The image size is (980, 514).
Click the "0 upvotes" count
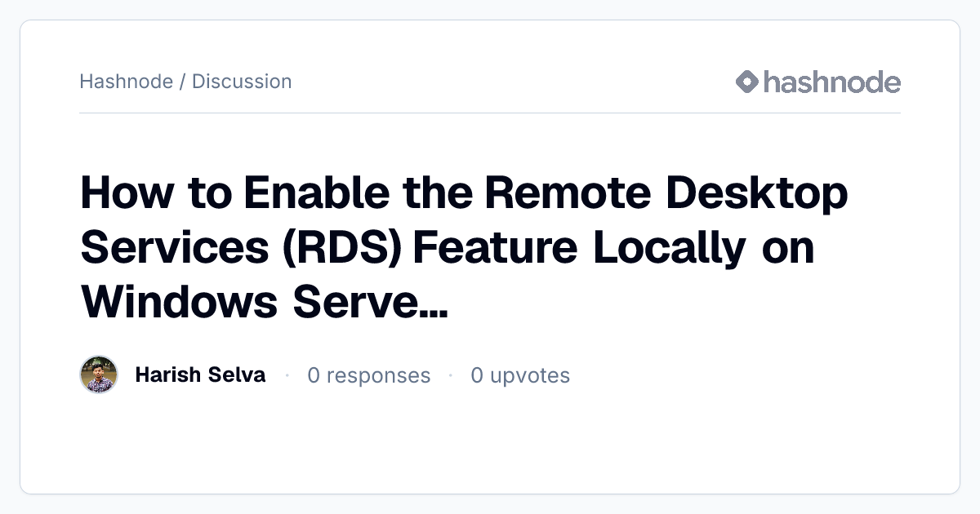pyautogui.click(x=520, y=375)
